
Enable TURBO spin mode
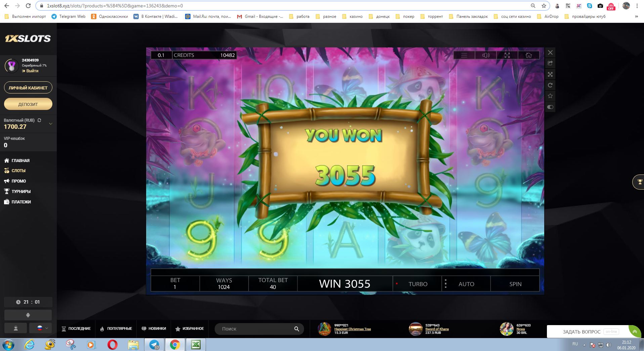418,284
